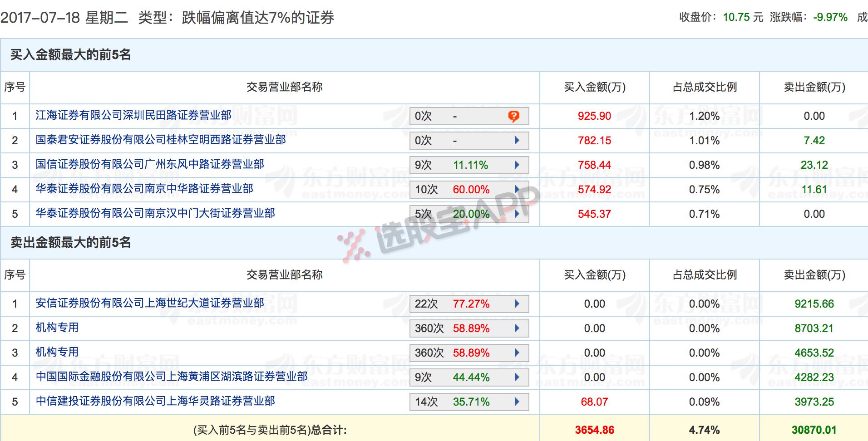The image size is (868, 441).
Task: Click the 10次 60.00% stats box
Action: tap(469, 190)
